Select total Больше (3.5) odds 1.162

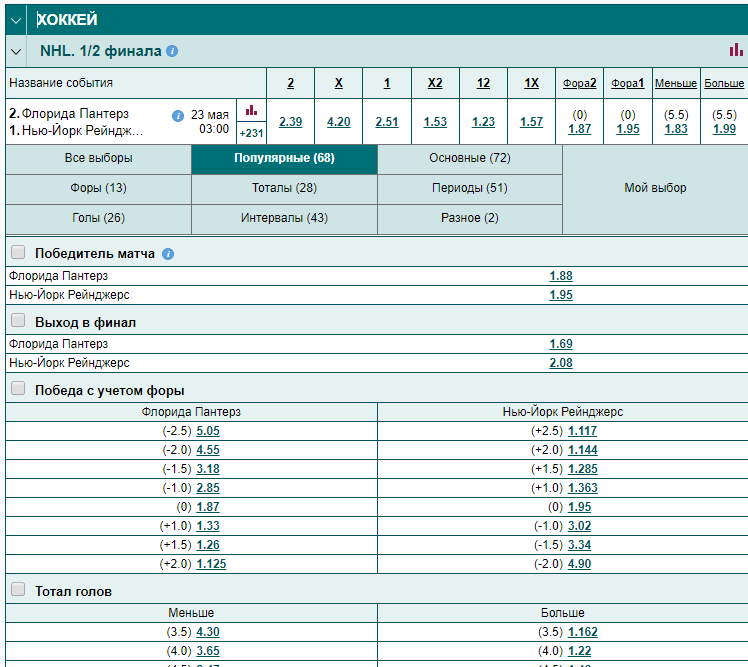point(582,632)
